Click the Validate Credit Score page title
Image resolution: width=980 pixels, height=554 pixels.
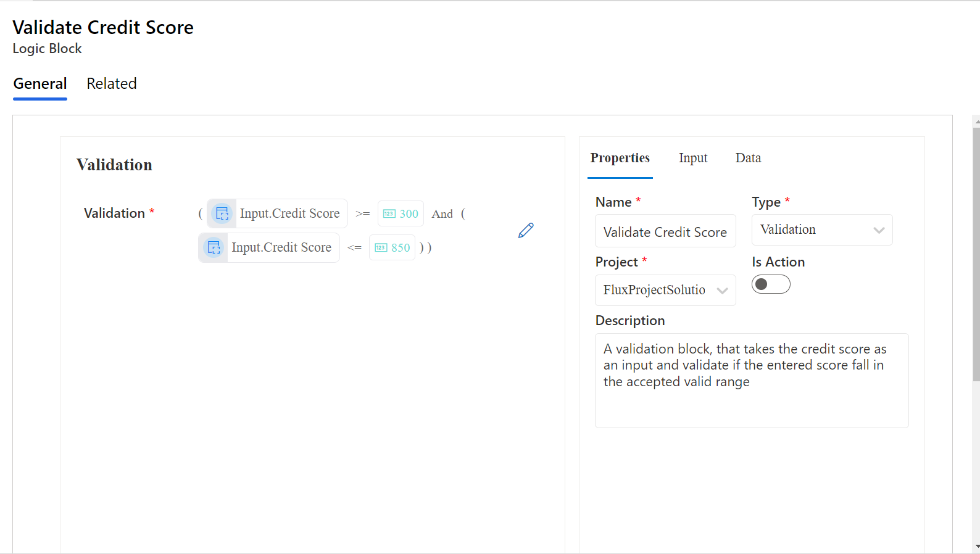(103, 27)
